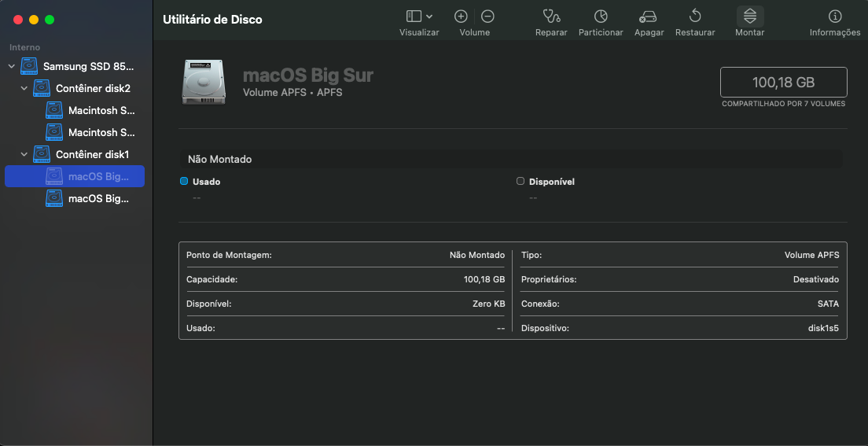Collapse the Contêiner disk2 chevron

[x=24, y=88]
